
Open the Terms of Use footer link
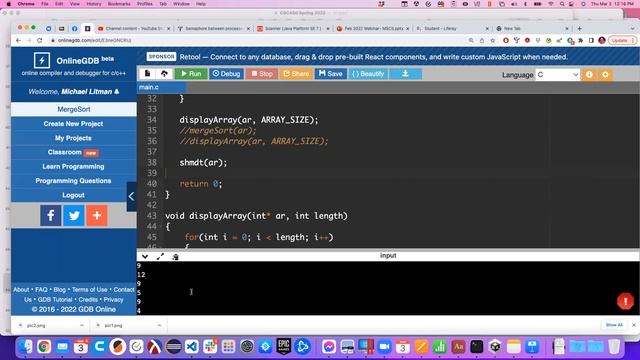[90, 289]
